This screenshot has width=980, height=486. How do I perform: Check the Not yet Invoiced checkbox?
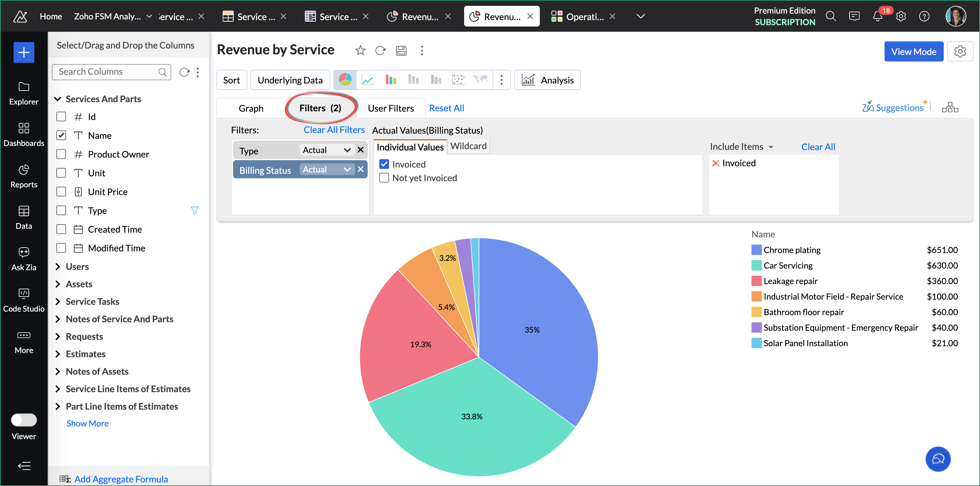click(384, 178)
